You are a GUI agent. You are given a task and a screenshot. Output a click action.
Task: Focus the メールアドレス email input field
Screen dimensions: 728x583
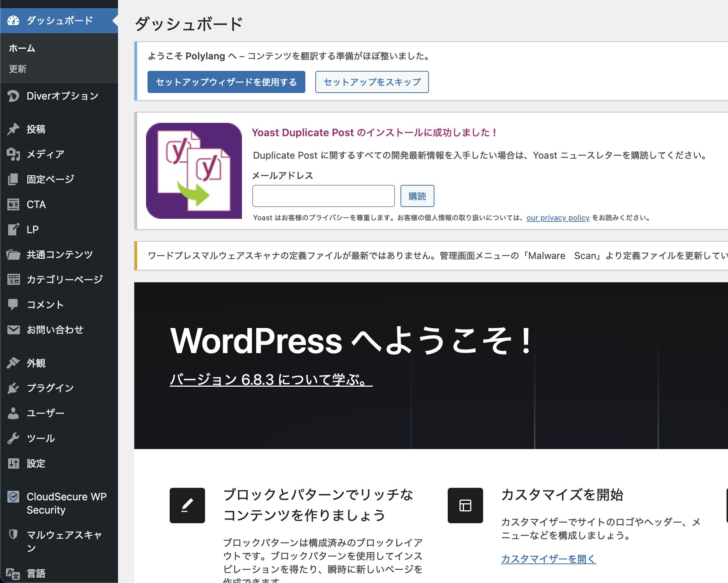pyautogui.click(x=323, y=196)
